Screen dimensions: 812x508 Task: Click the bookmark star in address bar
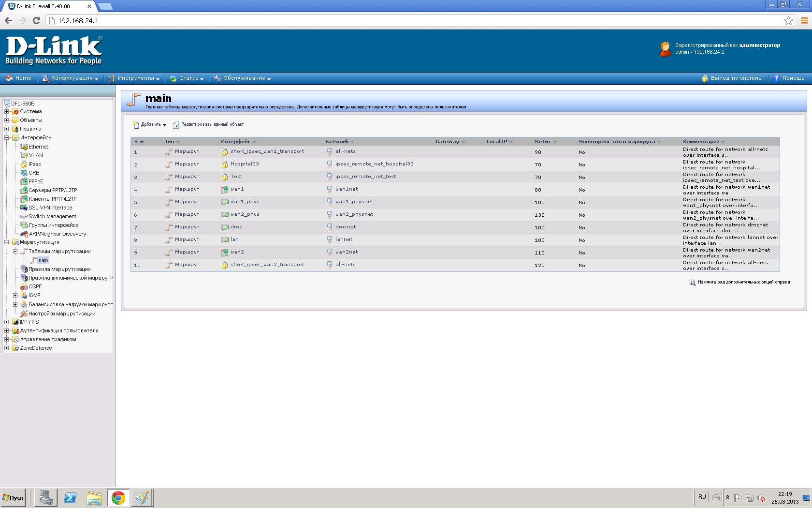tap(788, 20)
